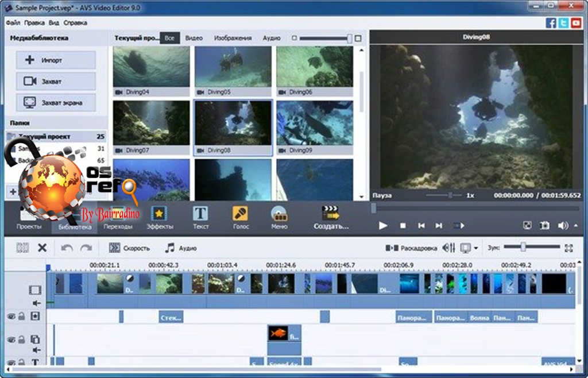Open the Вид menu
The width and height of the screenshot is (588, 378).
(x=54, y=23)
